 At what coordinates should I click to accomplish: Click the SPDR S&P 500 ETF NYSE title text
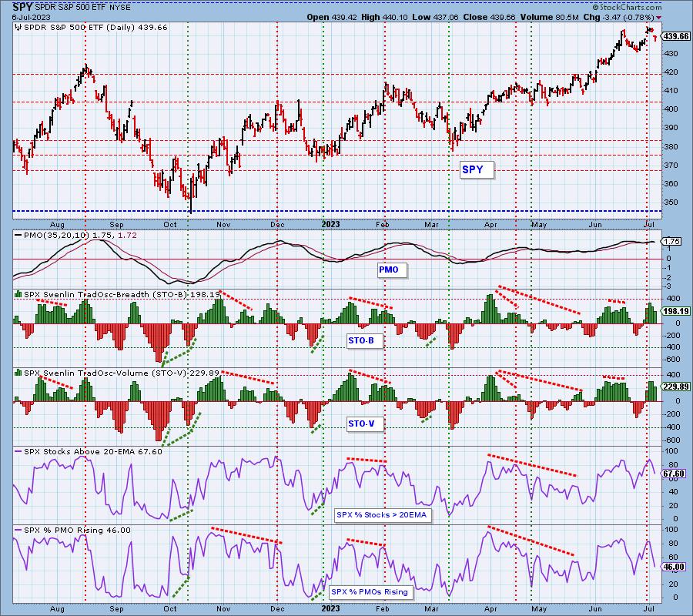82,8
